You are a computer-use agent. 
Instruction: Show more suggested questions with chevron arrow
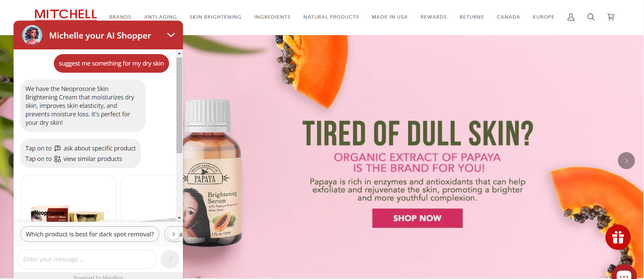pyautogui.click(x=174, y=234)
